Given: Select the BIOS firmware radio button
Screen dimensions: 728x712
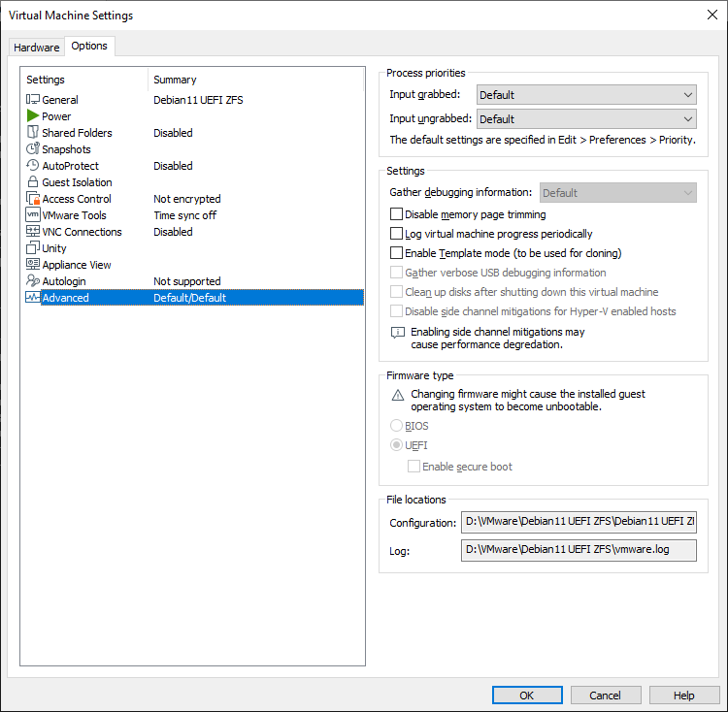Looking at the screenshot, I should point(396,425).
